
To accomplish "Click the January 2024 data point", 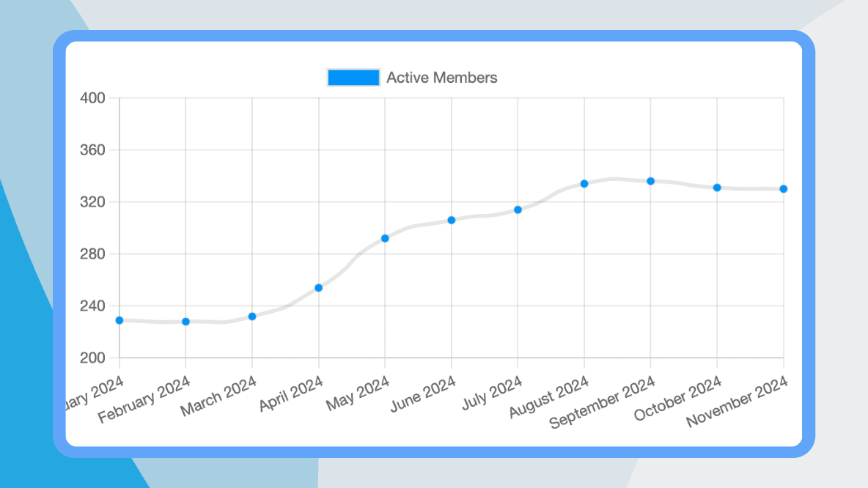I will click(x=118, y=320).
